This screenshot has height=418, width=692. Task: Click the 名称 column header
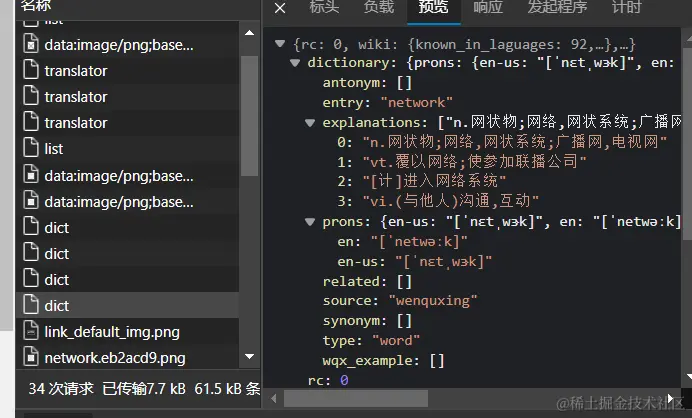click(36, 5)
